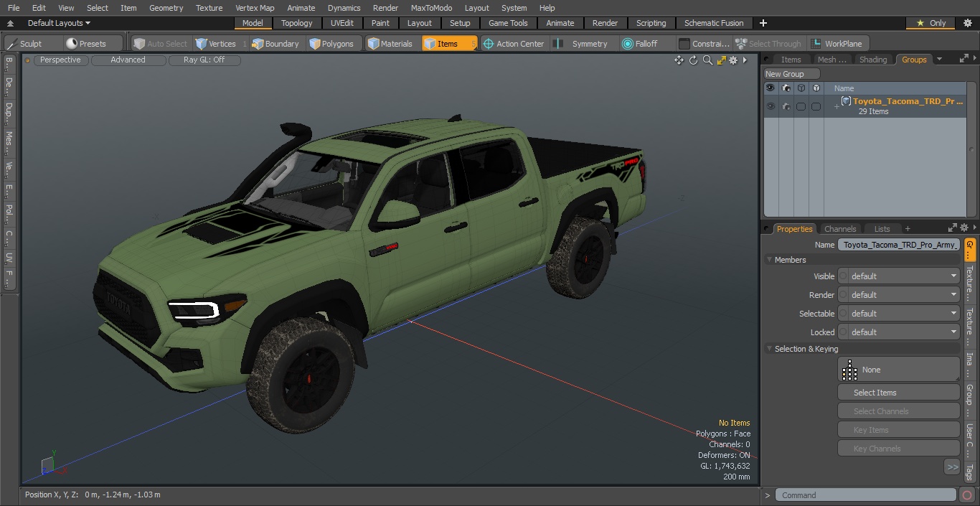Toggle the Only star button
This screenshot has width=980, height=506.
point(931,23)
